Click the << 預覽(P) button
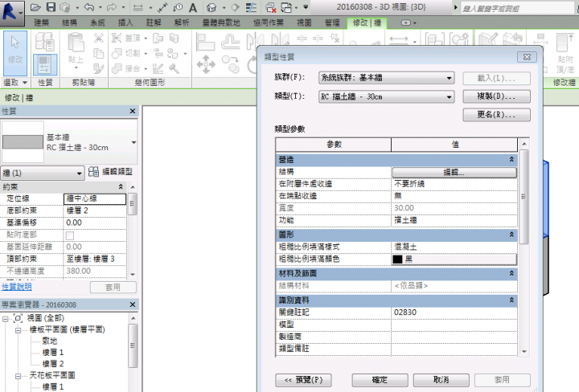Viewport: 579px width, 392px height. coord(303,380)
